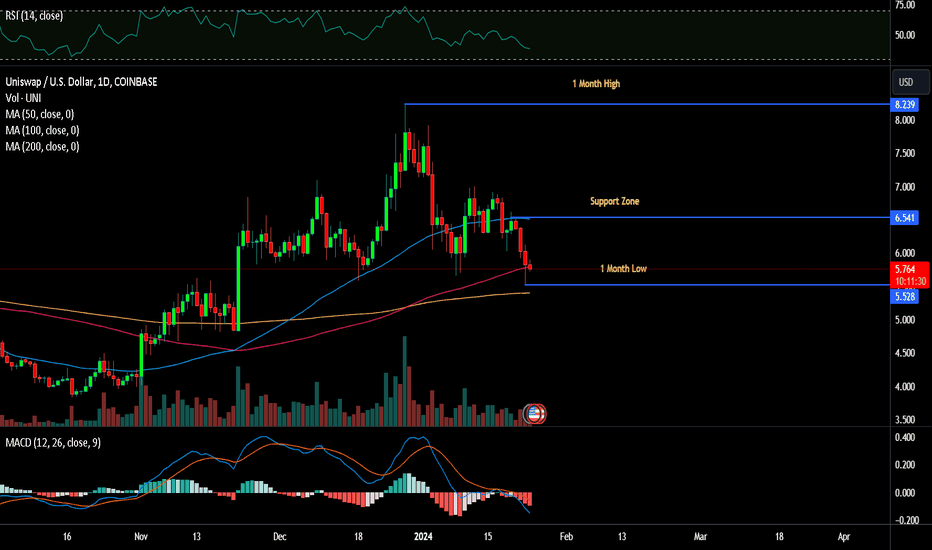
Task: Click the US economic event flag icon
Action: [535, 414]
